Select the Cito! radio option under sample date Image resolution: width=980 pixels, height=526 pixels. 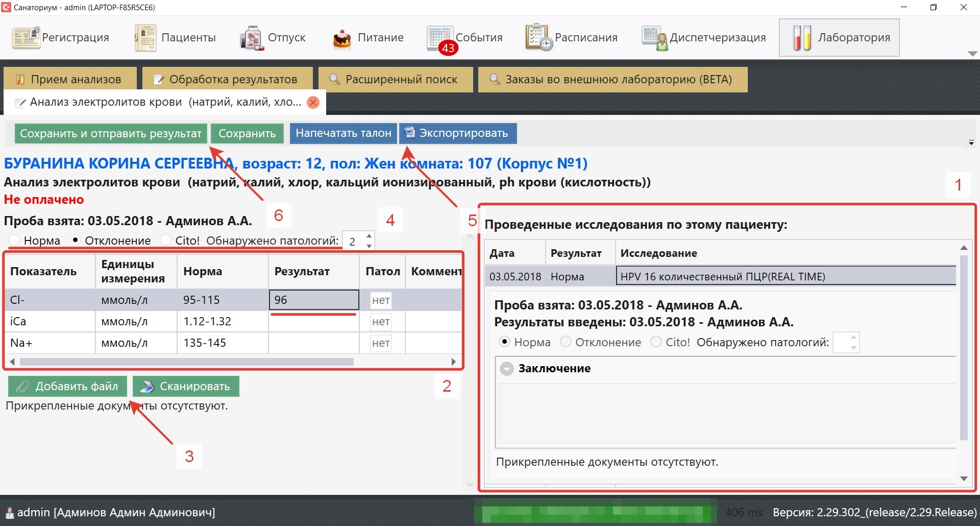click(166, 240)
